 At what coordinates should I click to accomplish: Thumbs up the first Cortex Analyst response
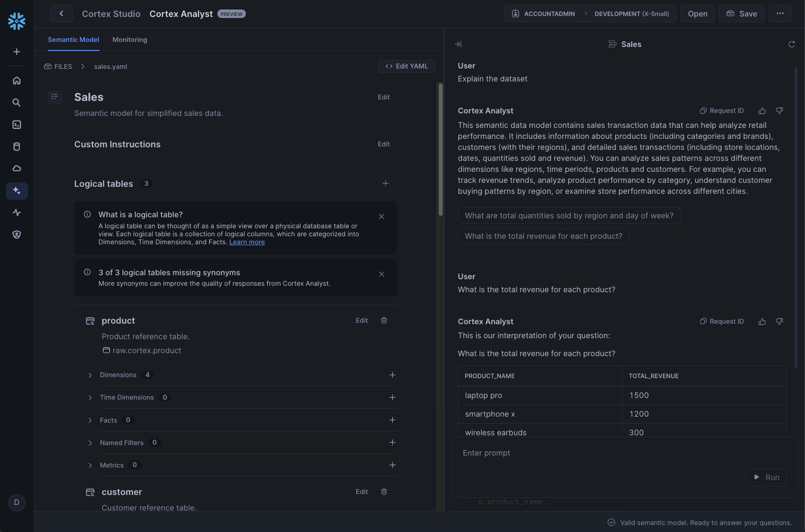762,111
